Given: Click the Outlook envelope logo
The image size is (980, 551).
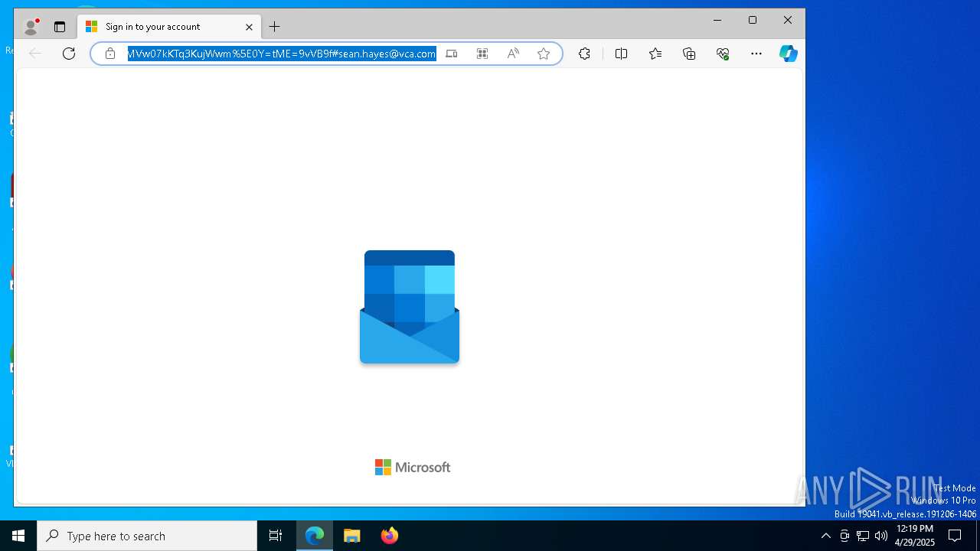Looking at the screenshot, I should 410,307.
